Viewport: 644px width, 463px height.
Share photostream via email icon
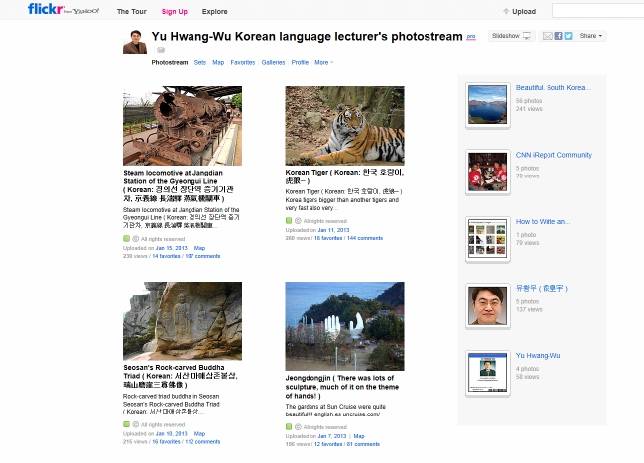(x=547, y=36)
